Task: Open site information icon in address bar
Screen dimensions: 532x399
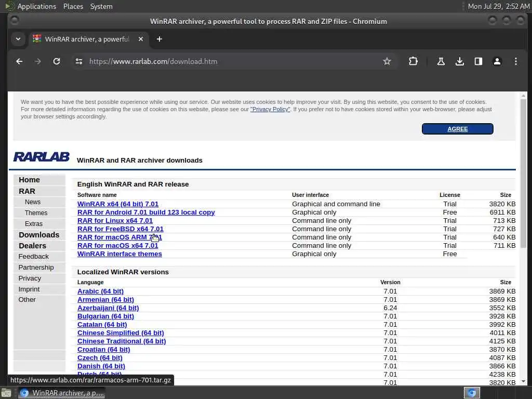Action: click(x=79, y=61)
